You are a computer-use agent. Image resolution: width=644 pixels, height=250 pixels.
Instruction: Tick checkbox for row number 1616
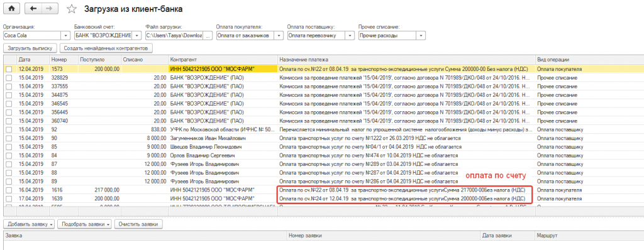coord(9,190)
